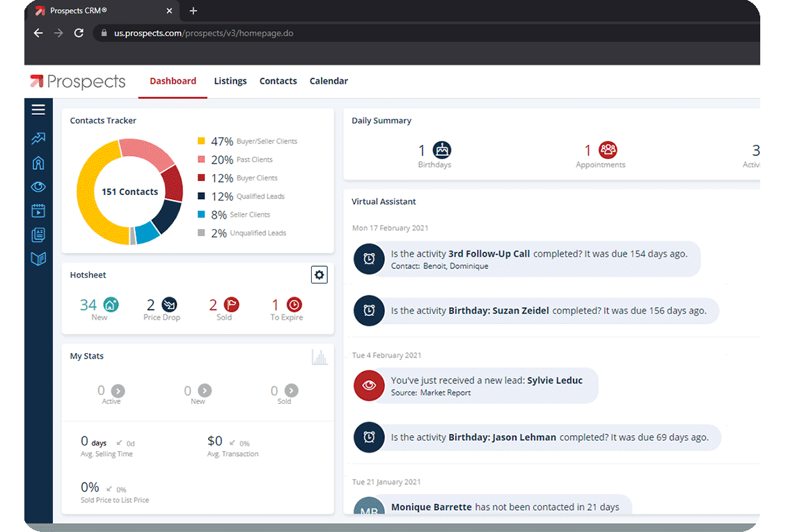Image resolution: width=786 pixels, height=532 pixels.
Task: Click the Appointments people icon
Action: tap(608, 150)
